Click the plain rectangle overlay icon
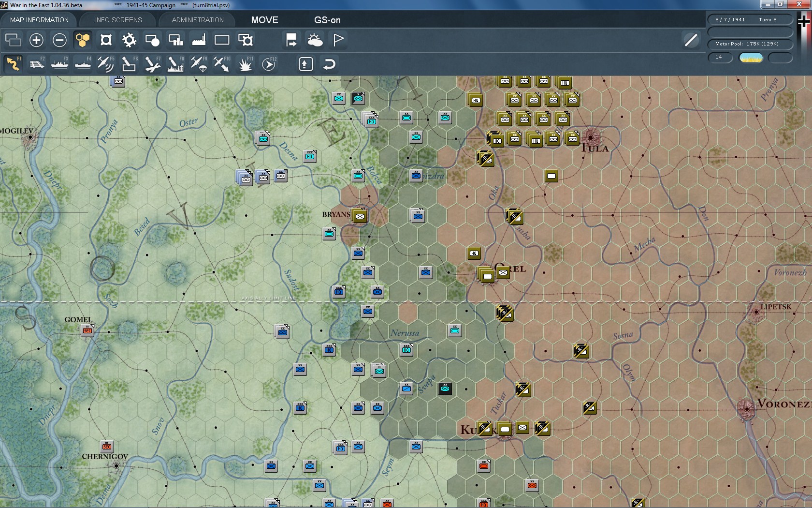Viewport: 812px width, 508px height. [x=222, y=40]
